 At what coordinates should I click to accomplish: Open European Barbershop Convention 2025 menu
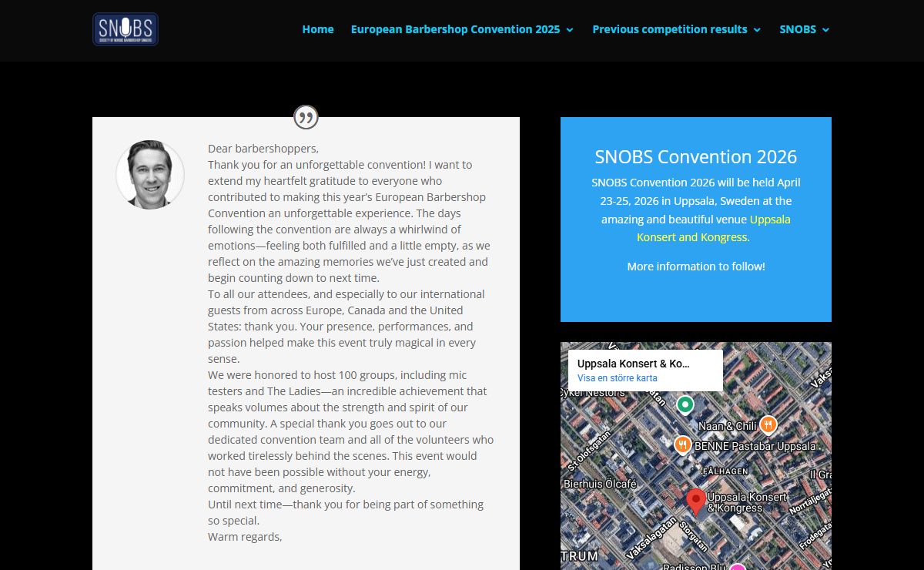click(x=455, y=29)
